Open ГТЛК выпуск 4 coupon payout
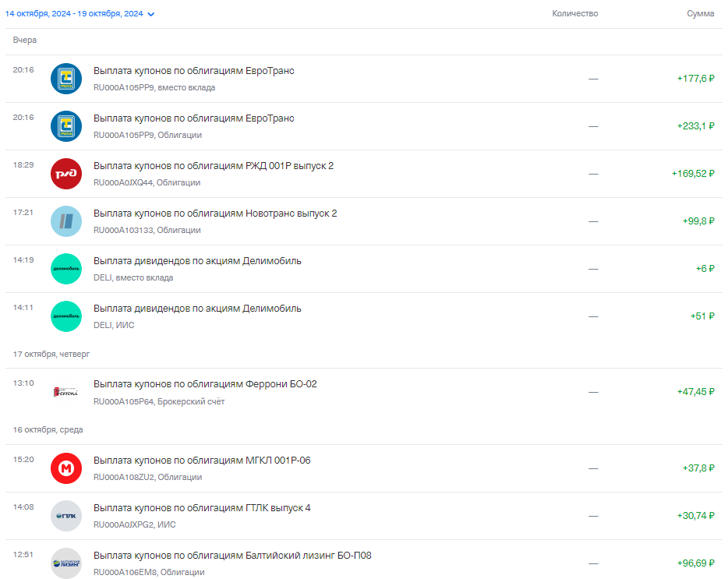The image size is (728, 579). 364,516
